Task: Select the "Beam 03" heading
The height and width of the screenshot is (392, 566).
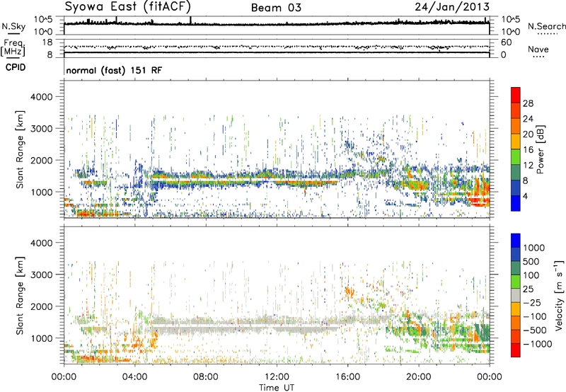Action: point(276,8)
